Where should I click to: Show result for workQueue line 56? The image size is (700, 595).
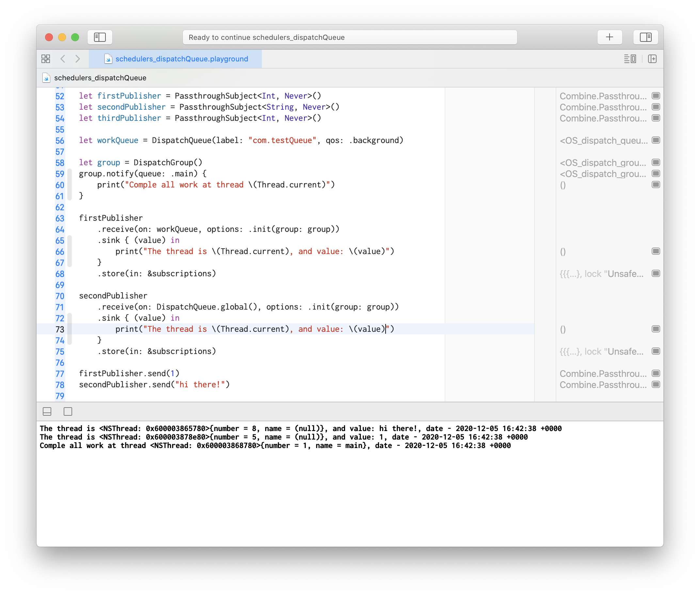pos(656,140)
